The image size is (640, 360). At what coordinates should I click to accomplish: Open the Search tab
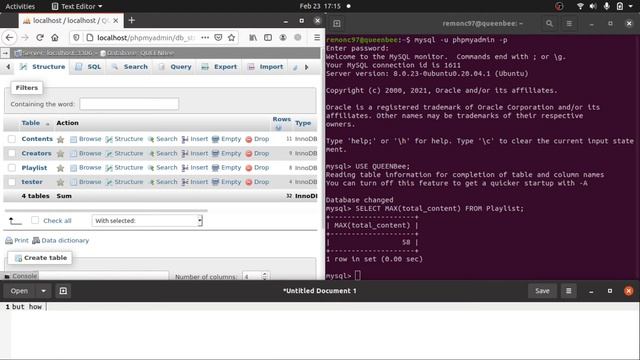130,67
